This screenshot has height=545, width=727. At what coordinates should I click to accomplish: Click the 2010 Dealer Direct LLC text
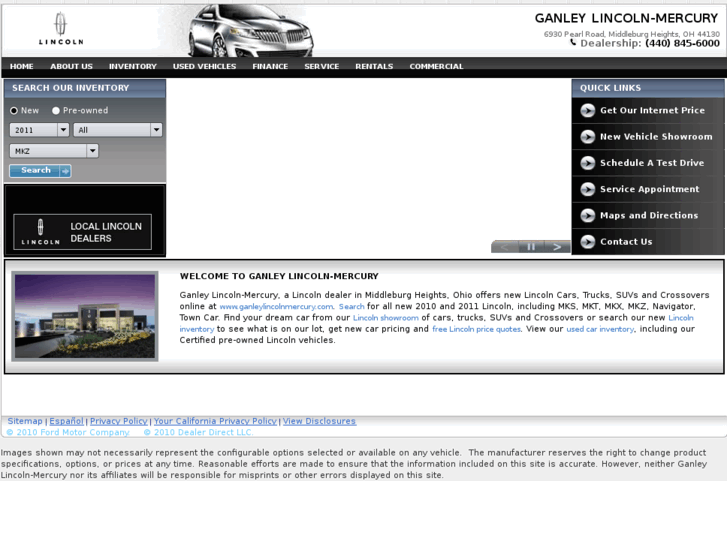tap(199, 432)
